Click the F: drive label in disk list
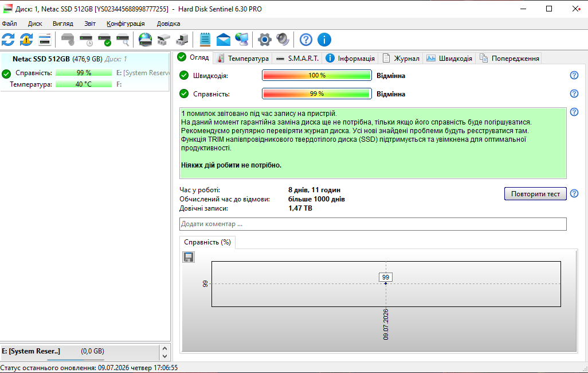The height and width of the screenshot is (373, 588). click(119, 84)
